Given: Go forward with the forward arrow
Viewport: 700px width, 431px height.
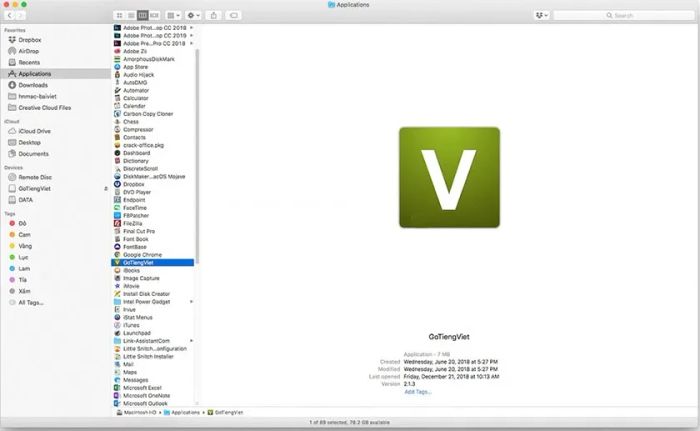Looking at the screenshot, I should (x=20, y=15).
